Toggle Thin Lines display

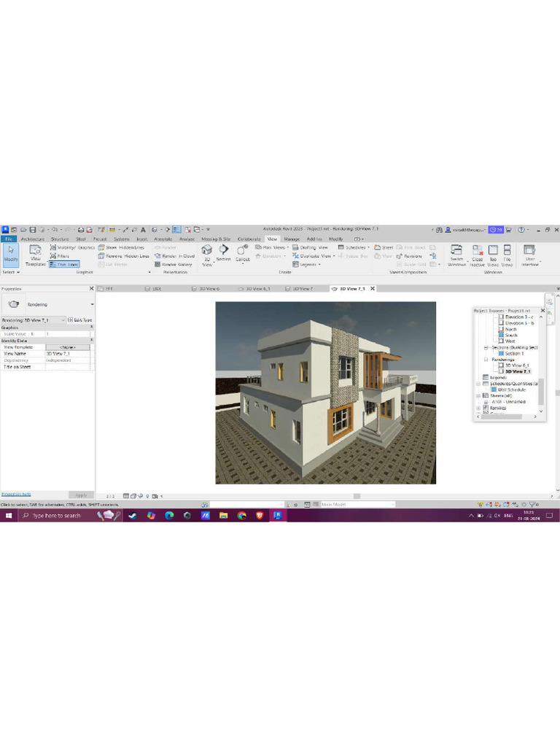[64, 264]
